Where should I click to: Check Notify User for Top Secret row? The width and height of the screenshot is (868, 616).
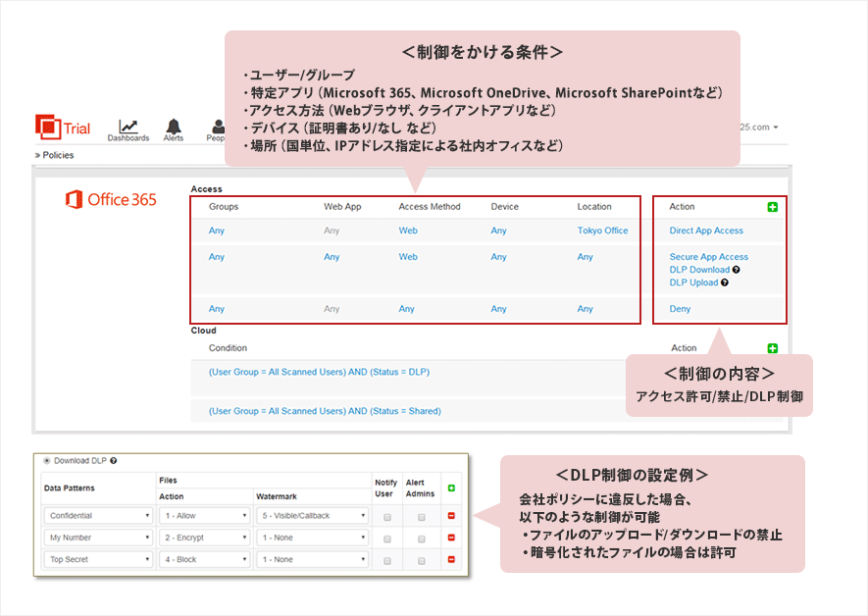(387, 561)
